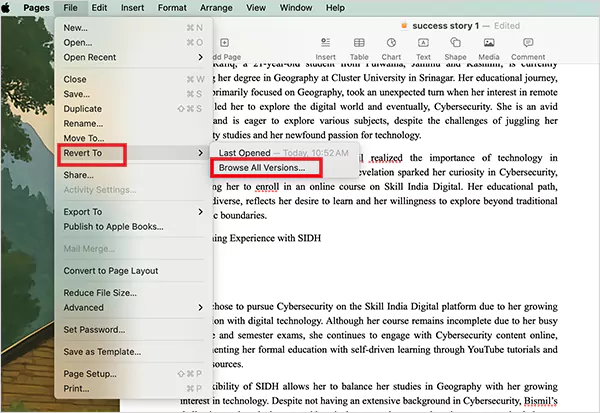The height and width of the screenshot is (413, 600).
Task: Click the underlined word 'enroll' in document
Action: [267, 187]
